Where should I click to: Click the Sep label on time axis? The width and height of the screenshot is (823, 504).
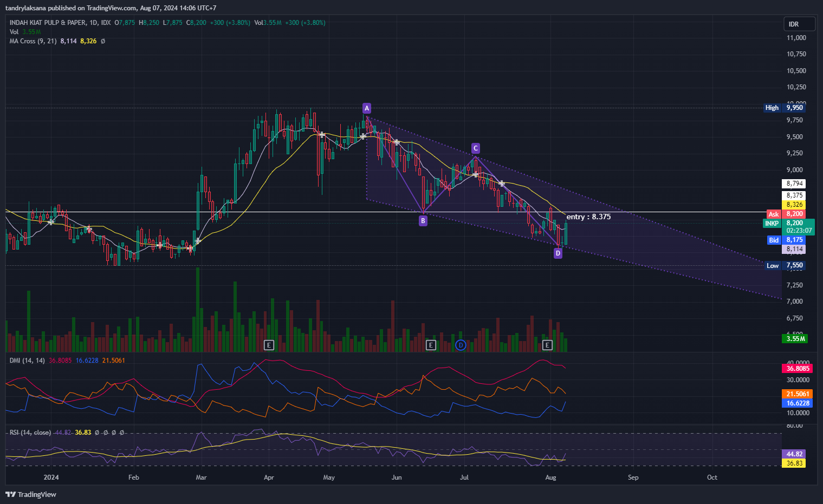[633, 477]
